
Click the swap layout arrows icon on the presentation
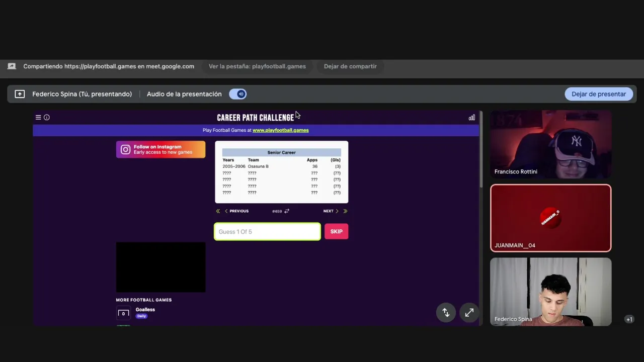(x=446, y=313)
